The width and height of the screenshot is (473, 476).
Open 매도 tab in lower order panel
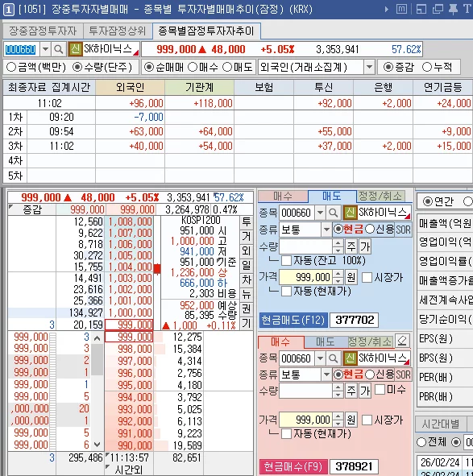click(325, 341)
